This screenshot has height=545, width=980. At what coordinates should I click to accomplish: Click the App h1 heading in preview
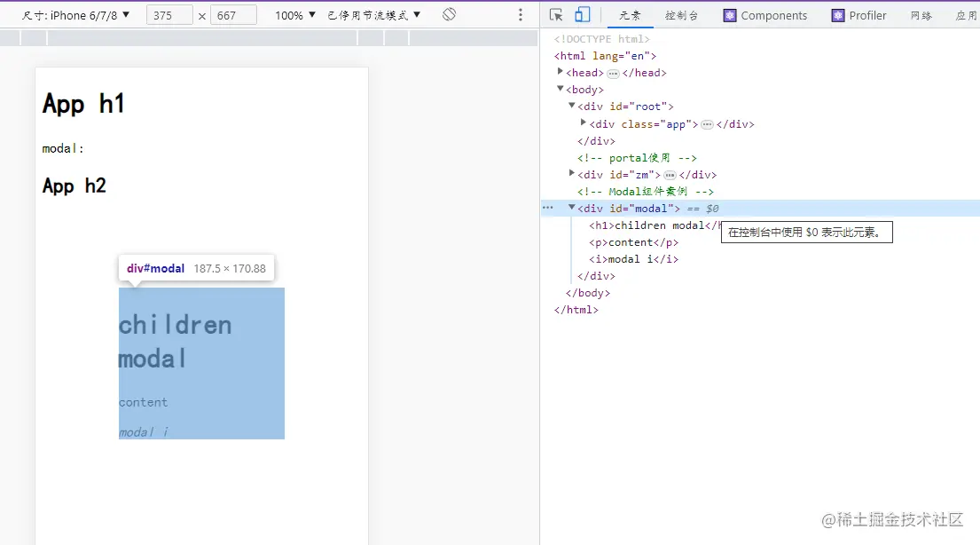click(x=83, y=103)
